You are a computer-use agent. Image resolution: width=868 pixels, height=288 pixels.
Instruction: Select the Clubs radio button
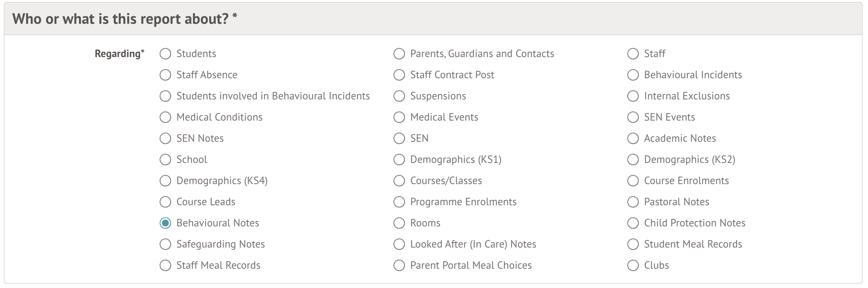(x=633, y=265)
